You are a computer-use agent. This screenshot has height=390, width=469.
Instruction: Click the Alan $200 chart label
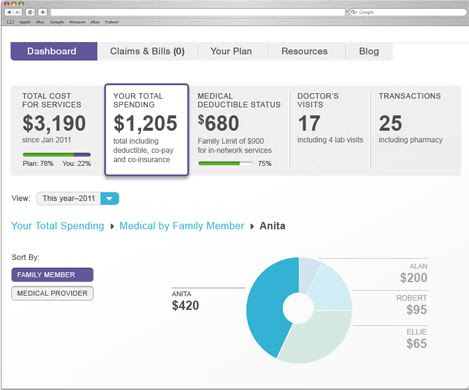tap(413, 273)
